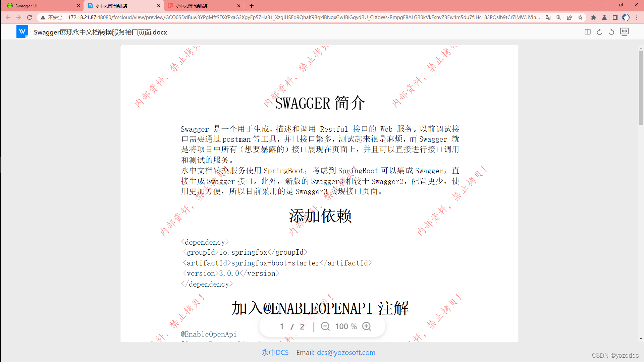644x362 pixels.
Task: Reload the current page
Action: (30, 17)
